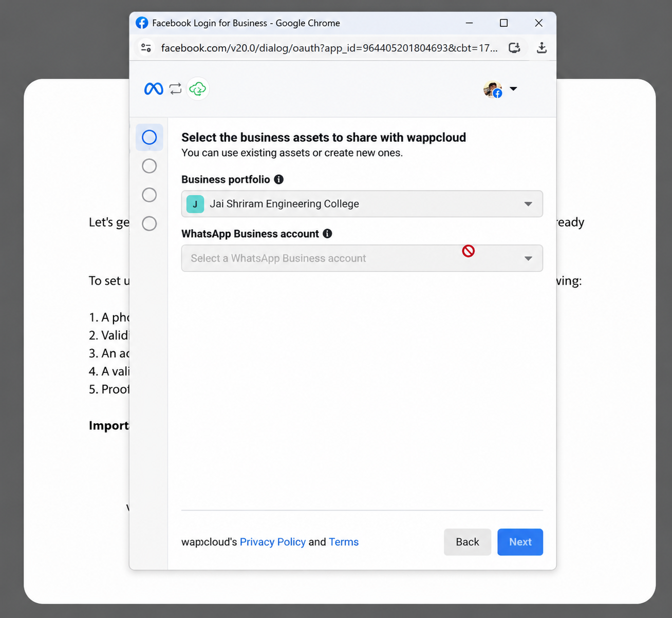The height and width of the screenshot is (618, 672).
Task: Click the Back button
Action: [x=468, y=542]
